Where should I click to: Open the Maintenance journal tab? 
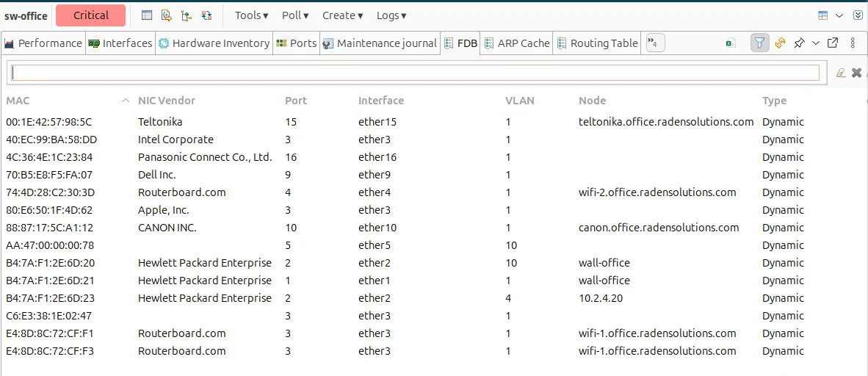[380, 43]
